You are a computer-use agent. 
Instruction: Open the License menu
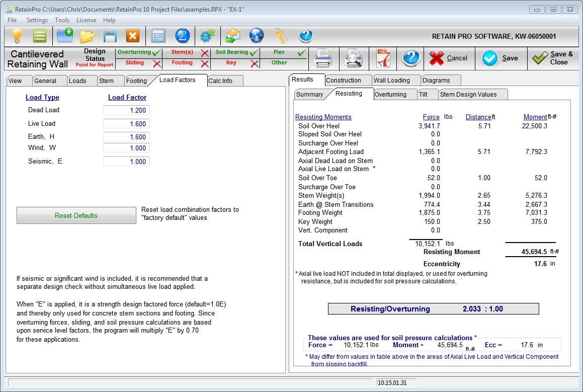pos(86,20)
